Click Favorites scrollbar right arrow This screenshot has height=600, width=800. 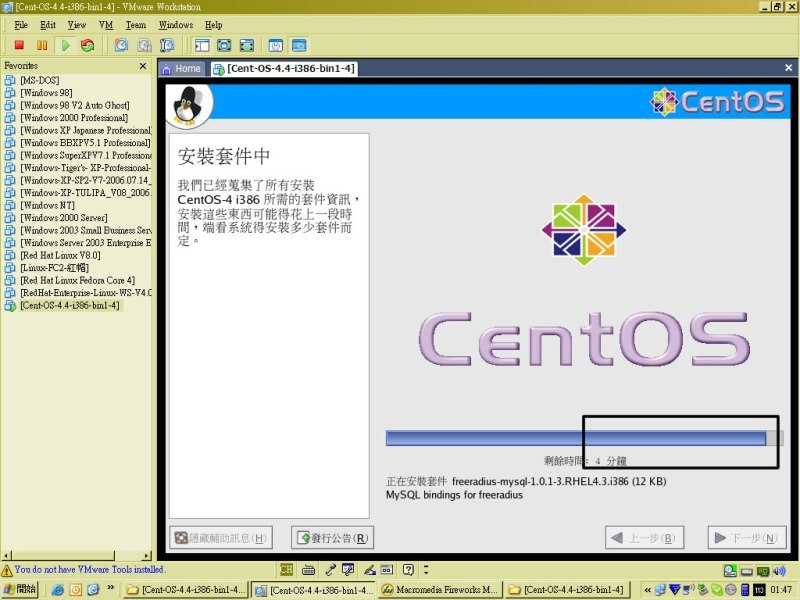[147, 555]
